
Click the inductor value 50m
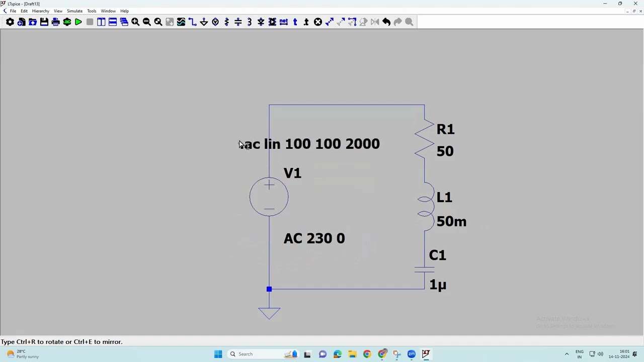pos(451,222)
